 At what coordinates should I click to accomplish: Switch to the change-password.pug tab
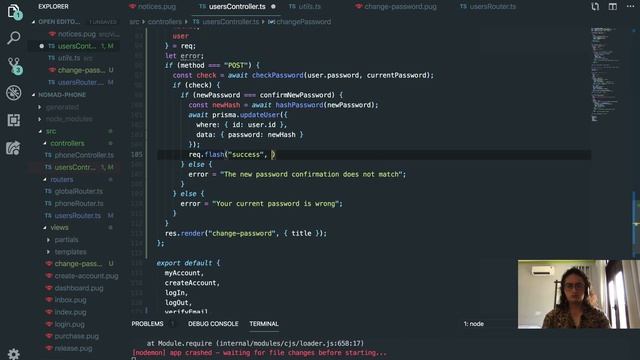396,7
